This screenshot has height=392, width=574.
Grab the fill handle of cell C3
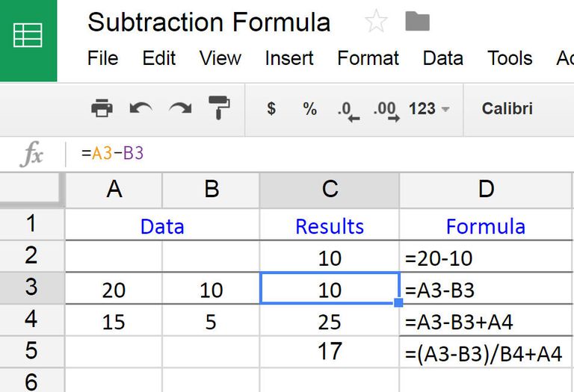398,303
